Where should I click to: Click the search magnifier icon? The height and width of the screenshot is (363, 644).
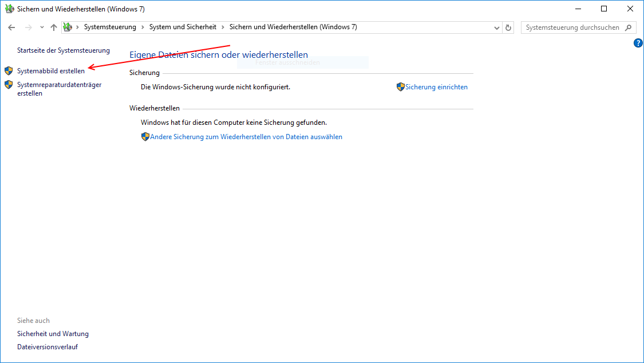pos(629,27)
